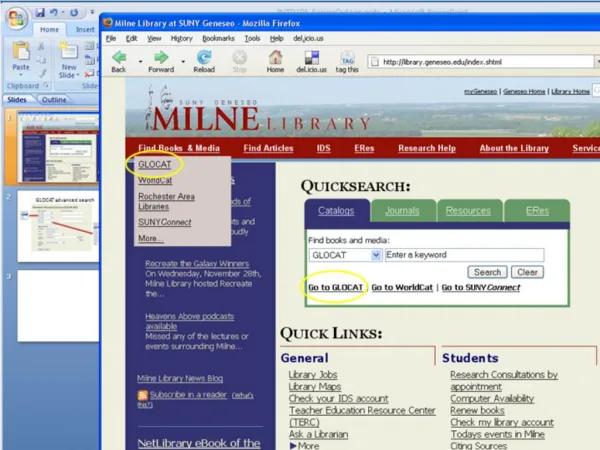
Task: Click the Format Painter brush in PowerPoint
Action: pyautogui.click(x=42, y=73)
